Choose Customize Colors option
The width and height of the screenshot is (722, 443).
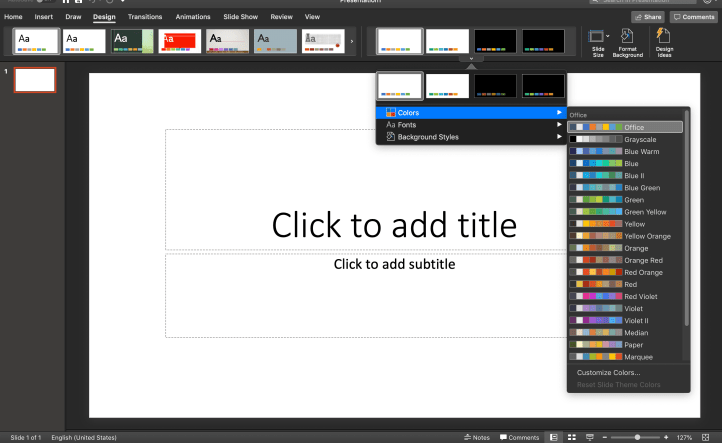coord(608,372)
